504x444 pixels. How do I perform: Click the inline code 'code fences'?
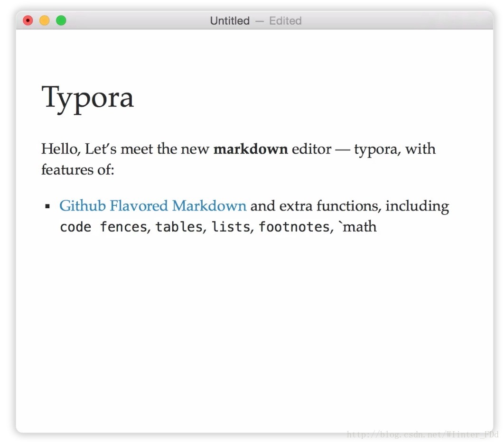(103, 227)
